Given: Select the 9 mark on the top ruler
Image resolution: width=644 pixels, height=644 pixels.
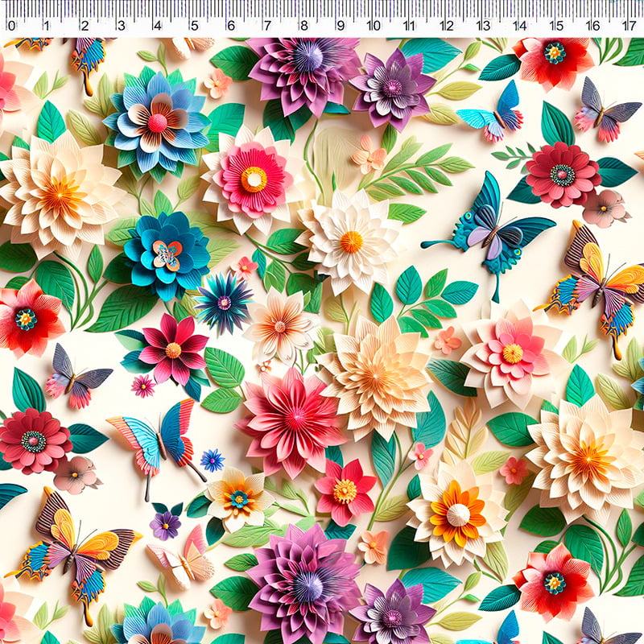Looking at the screenshot, I should (340, 26).
